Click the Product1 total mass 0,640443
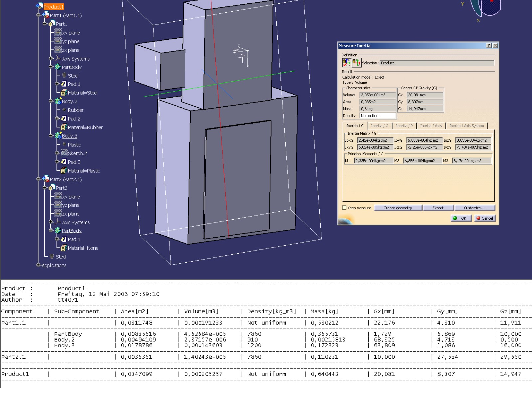 click(325, 374)
